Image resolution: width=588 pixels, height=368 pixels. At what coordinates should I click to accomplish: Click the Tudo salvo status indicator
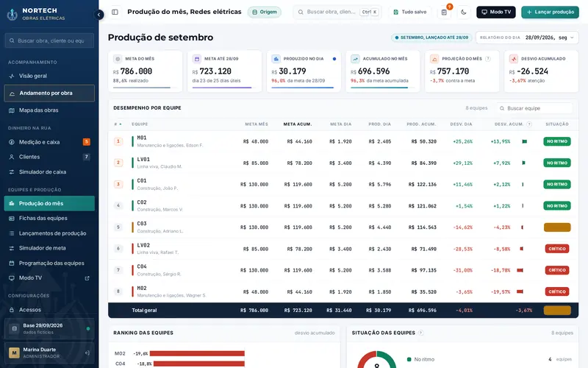coord(409,12)
